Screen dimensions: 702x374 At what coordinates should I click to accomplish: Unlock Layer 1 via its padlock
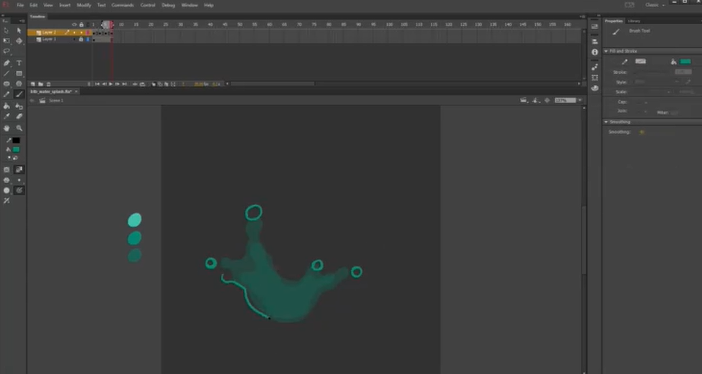click(x=81, y=39)
